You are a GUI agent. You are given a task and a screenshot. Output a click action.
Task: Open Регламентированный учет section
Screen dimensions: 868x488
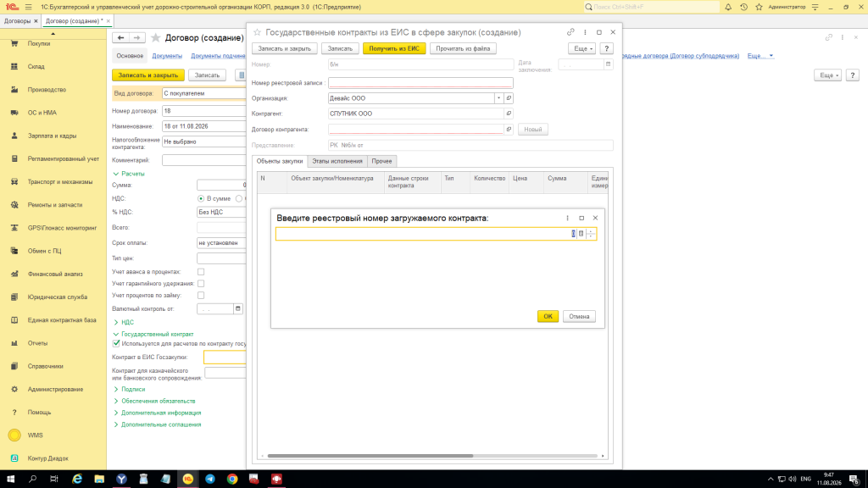click(63, 158)
